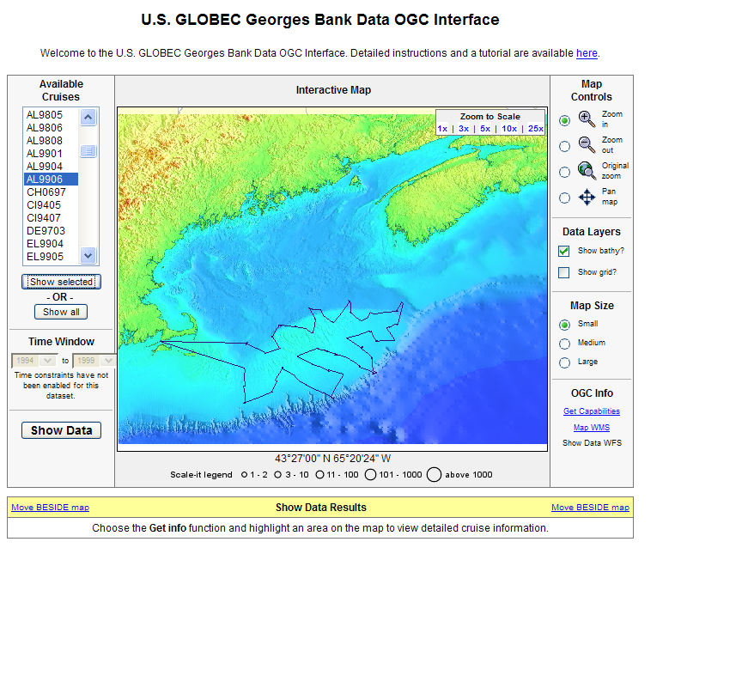The height and width of the screenshot is (700, 754).
Task: Zoom map to 1x scale
Action: [x=442, y=129]
